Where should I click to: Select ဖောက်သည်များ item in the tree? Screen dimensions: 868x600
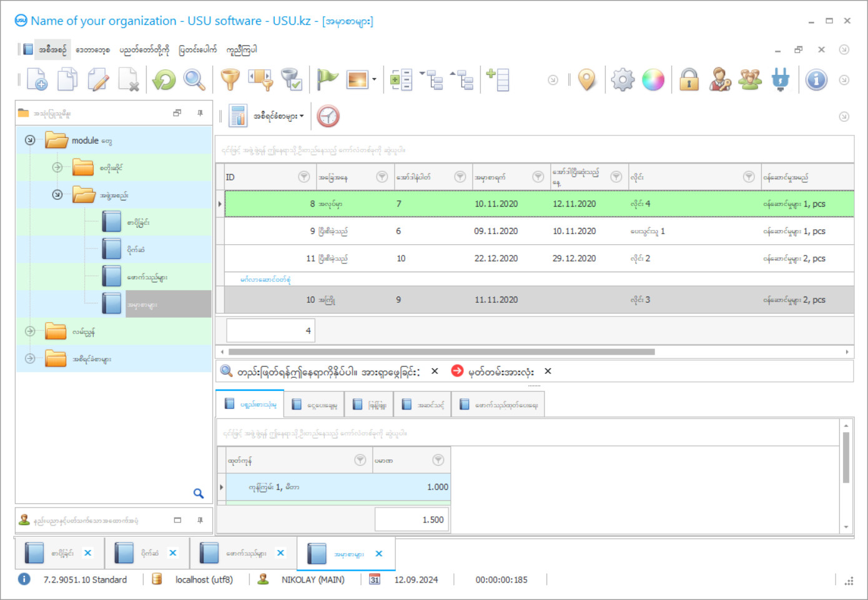pyautogui.click(x=147, y=277)
